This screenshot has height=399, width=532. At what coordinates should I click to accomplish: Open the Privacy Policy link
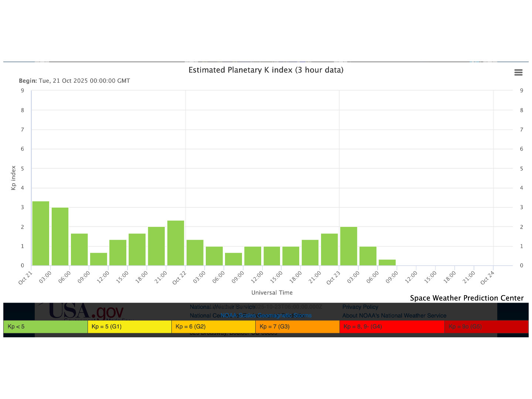(x=360, y=307)
